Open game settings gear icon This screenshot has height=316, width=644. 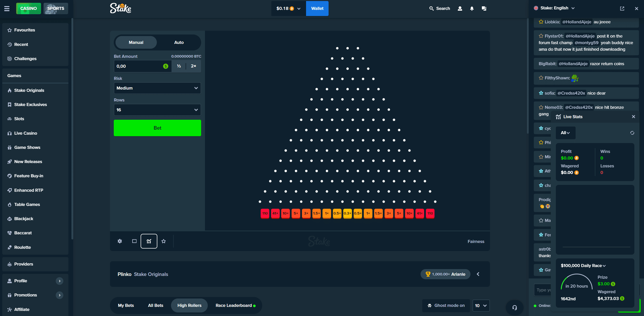click(x=120, y=241)
